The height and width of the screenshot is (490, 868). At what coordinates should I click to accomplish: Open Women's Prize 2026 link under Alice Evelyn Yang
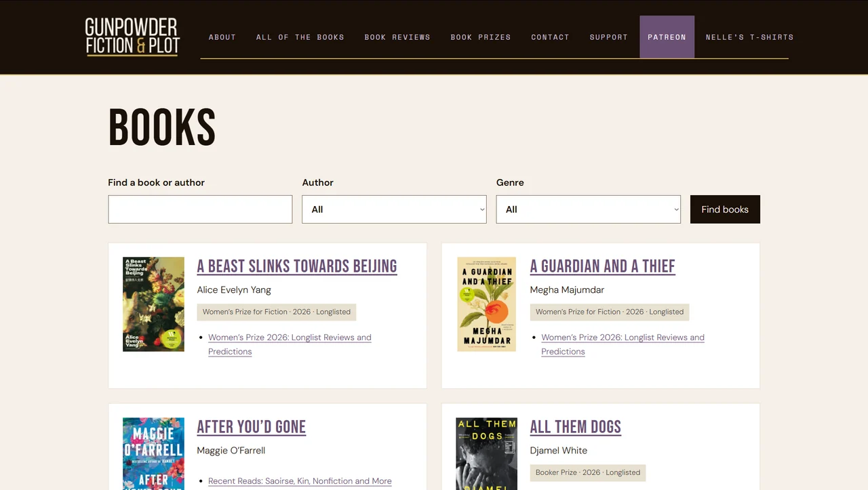(290, 344)
